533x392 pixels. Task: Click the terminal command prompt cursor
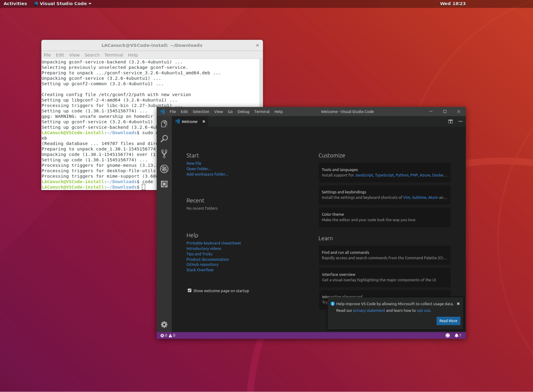[143, 187]
